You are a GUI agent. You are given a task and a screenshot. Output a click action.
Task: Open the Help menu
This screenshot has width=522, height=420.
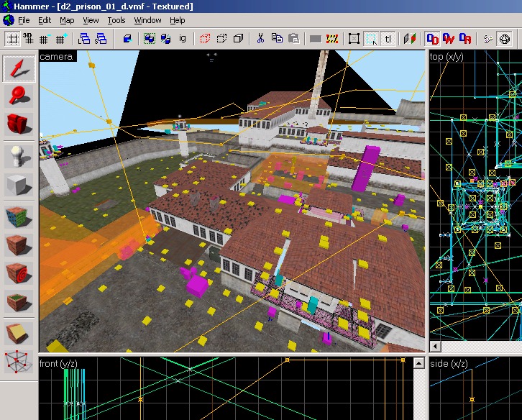pos(177,20)
